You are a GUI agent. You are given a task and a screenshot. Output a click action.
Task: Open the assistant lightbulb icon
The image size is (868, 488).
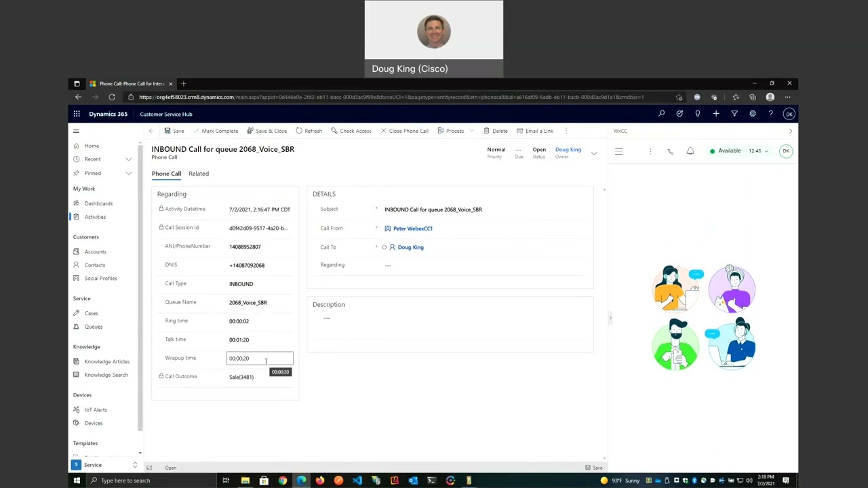pyautogui.click(x=698, y=114)
